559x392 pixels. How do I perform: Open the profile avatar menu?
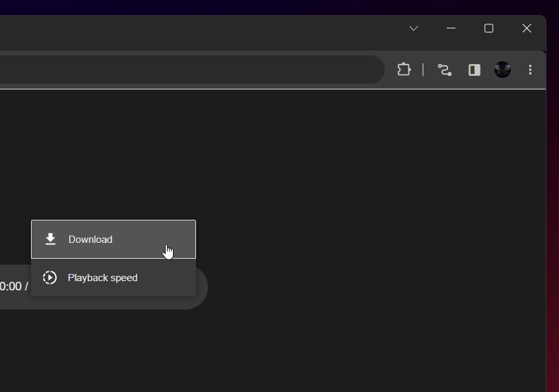[x=502, y=70]
